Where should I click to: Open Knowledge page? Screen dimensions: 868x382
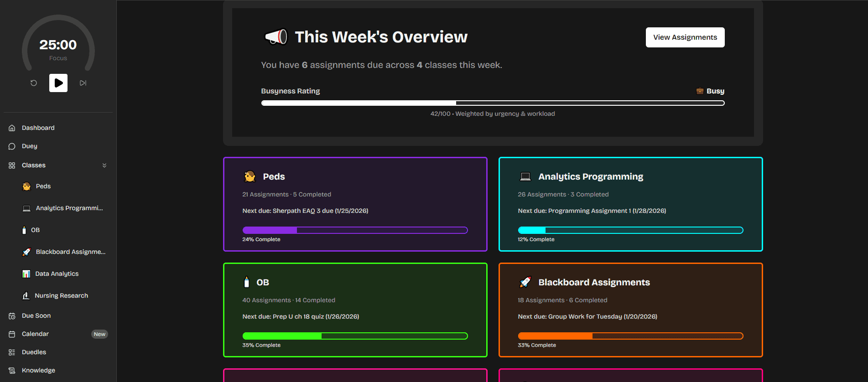point(39,371)
